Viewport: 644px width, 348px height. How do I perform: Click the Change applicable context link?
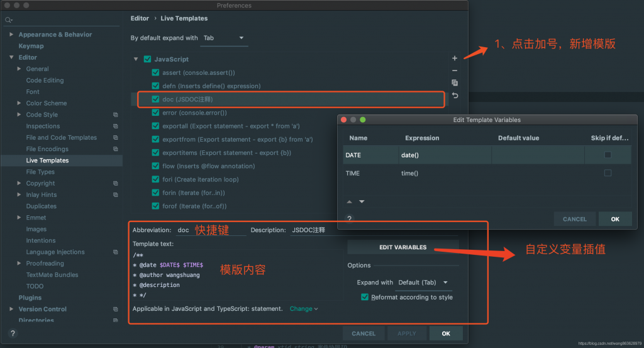[303, 309]
